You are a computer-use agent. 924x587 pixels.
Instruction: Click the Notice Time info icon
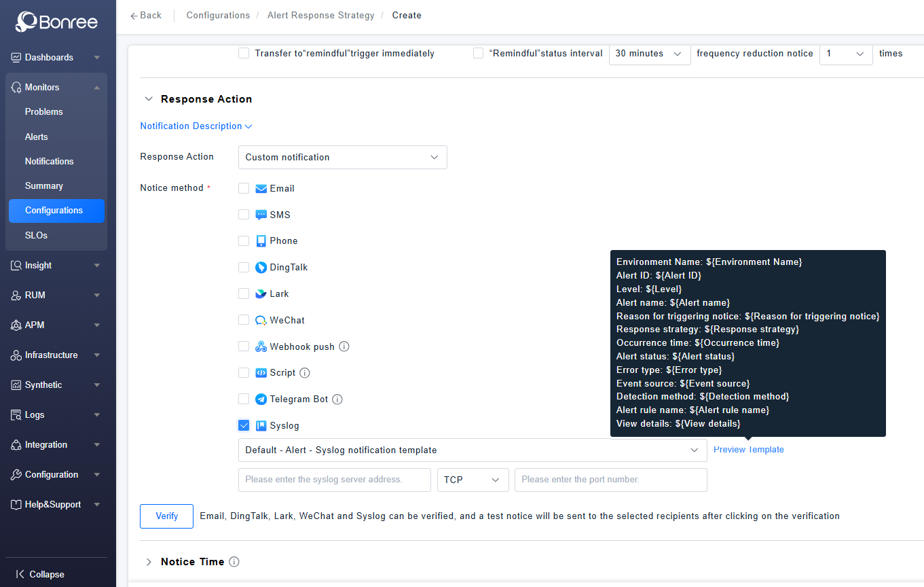click(234, 562)
